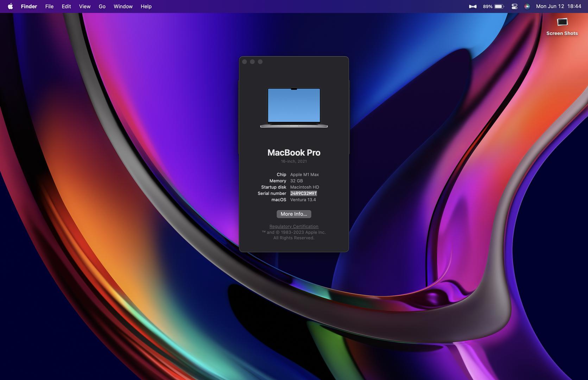
Task: Open the View menu
Action: point(84,6)
